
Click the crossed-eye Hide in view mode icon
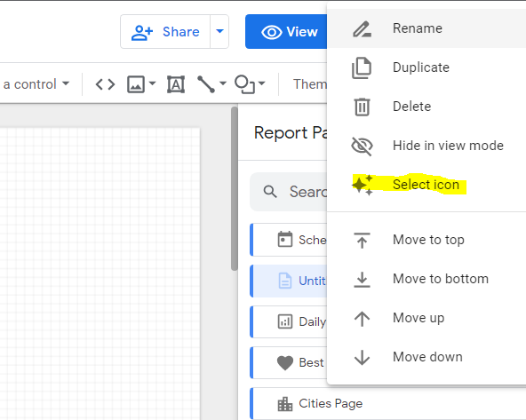(362, 146)
